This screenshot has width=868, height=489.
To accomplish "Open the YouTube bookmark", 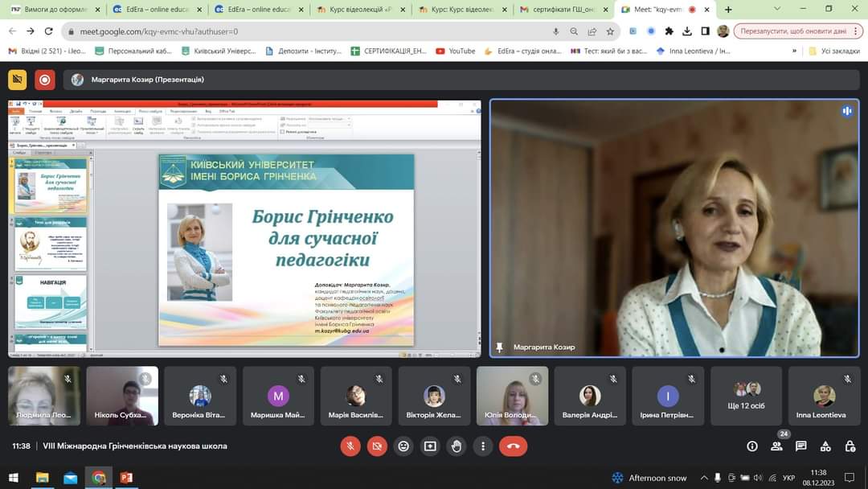I will (x=455, y=51).
